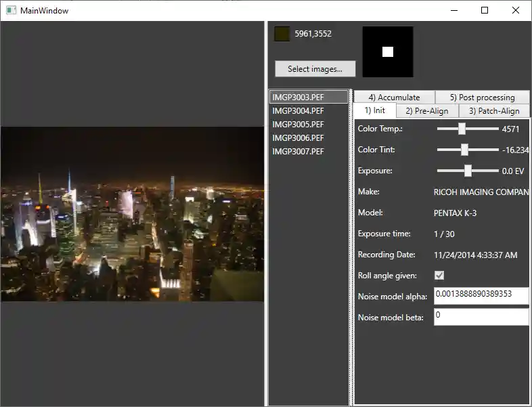Toggle the Roll angle given checkbox

point(439,276)
